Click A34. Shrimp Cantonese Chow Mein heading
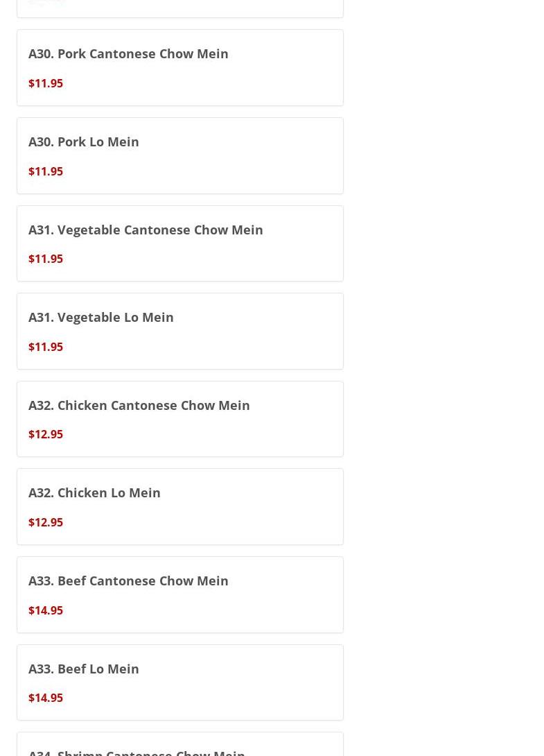This screenshot has height=756, width=544. click(x=137, y=751)
